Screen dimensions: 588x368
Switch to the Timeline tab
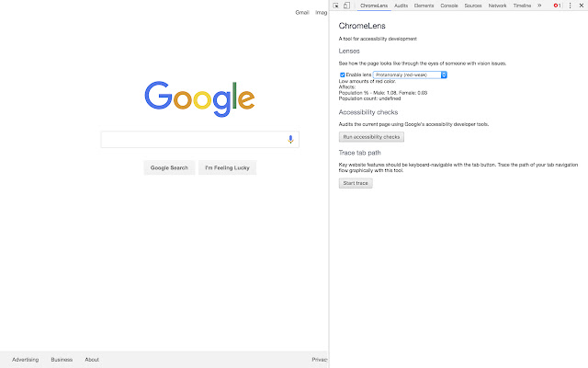coord(522,6)
